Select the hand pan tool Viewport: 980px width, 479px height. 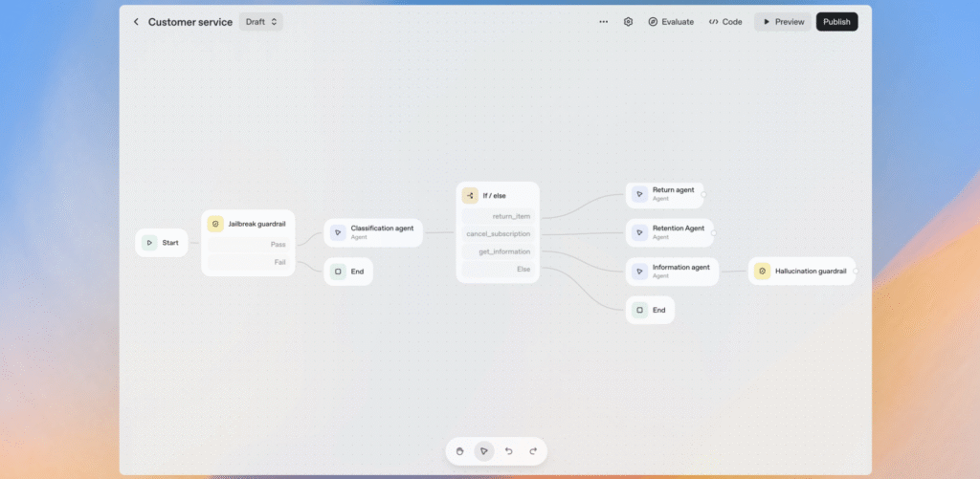pos(459,451)
